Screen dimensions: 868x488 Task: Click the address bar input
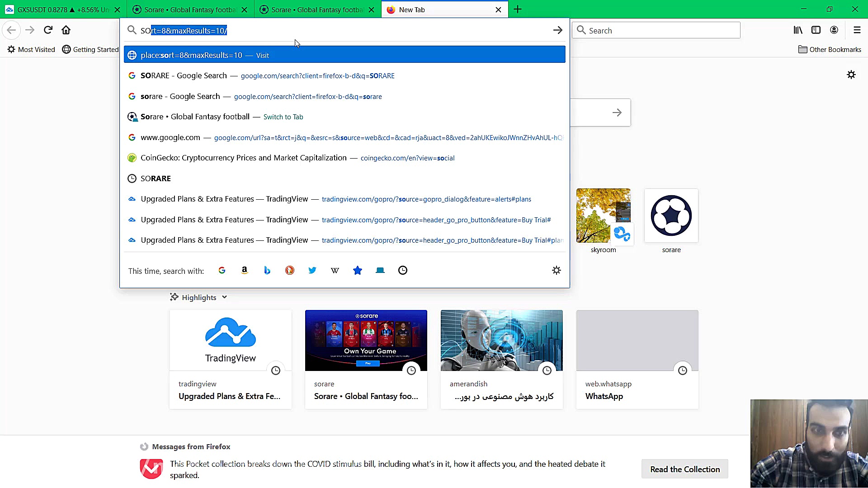pos(344,30)
